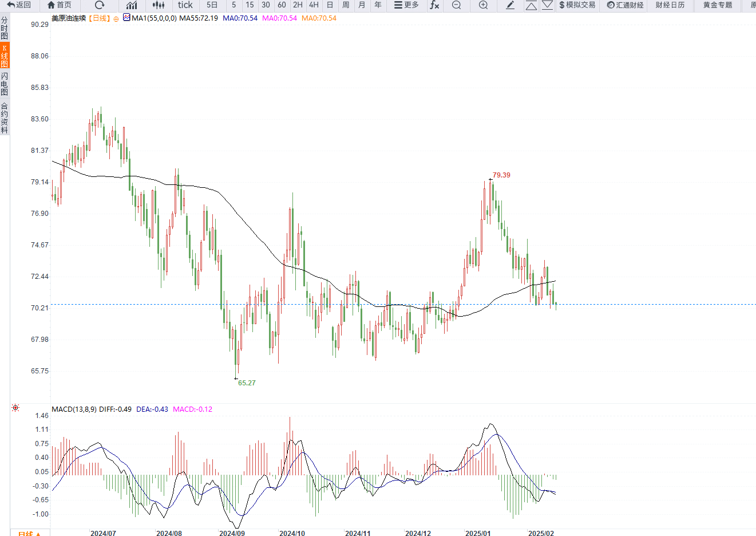Viewport: 756px width, 536px height.
Task: Open the fx indicator formula tool
Action: point(435,5)
